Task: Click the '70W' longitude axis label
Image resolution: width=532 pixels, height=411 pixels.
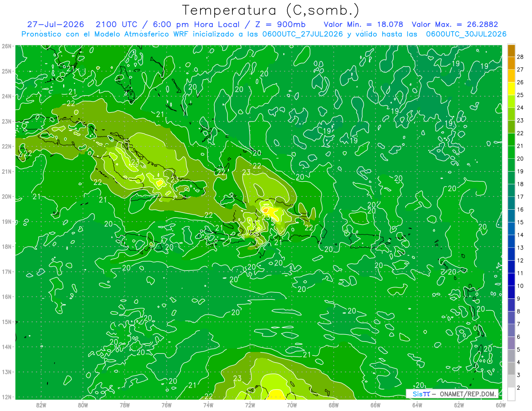Action: pyautogui.click(x=292, y=405)
